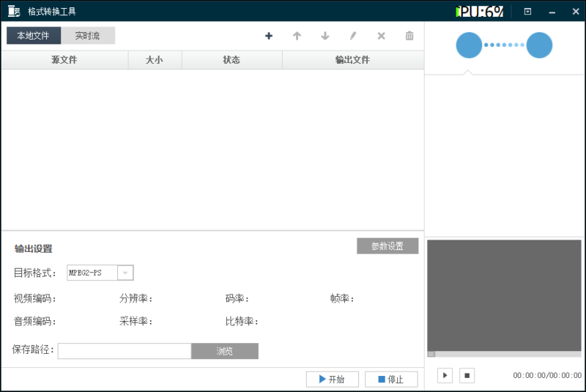Start conversion with the 开始 button
Screen dimensions: 586x392
[x=332, y=380]
